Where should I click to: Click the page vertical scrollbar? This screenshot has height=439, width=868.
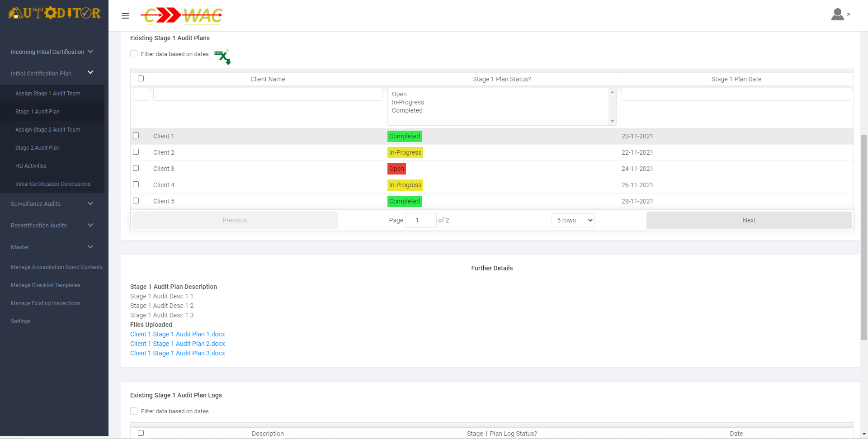click(x=864, y=237)
